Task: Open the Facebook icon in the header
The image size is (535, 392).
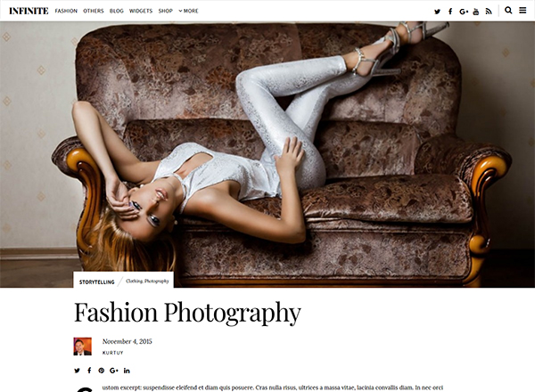Action: coord(450,12)
